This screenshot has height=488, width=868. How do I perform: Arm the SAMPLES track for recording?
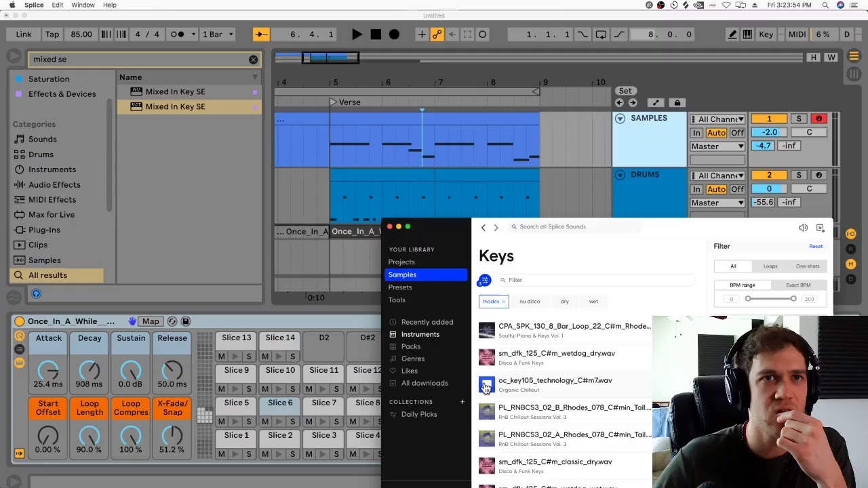[x=818, y=119]
